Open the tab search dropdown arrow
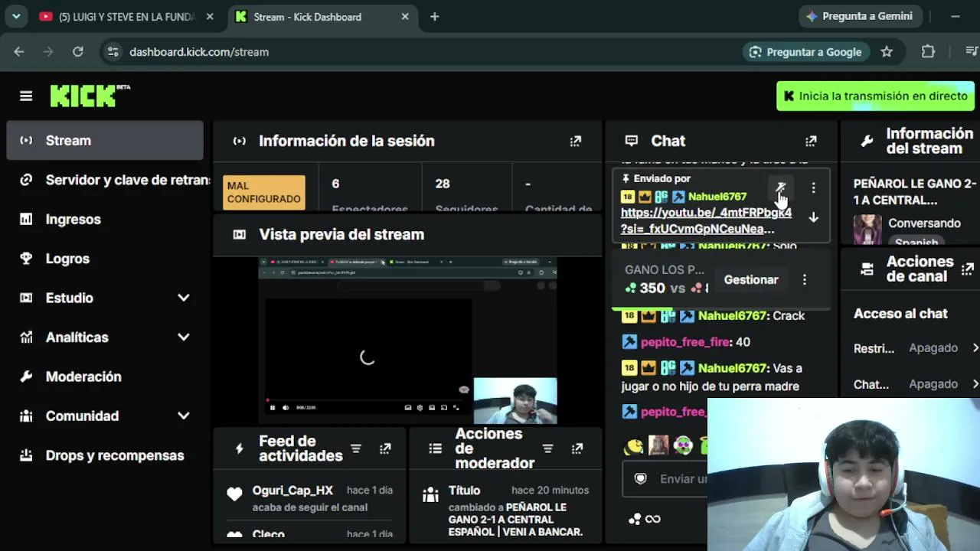 point(16,17)
